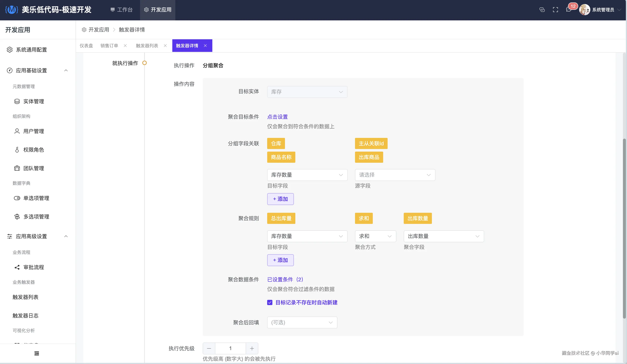Viewport: 627px width, 364px height.
Task: Collapse the App Advanced Settings section
Action: [x=66, y=236]
